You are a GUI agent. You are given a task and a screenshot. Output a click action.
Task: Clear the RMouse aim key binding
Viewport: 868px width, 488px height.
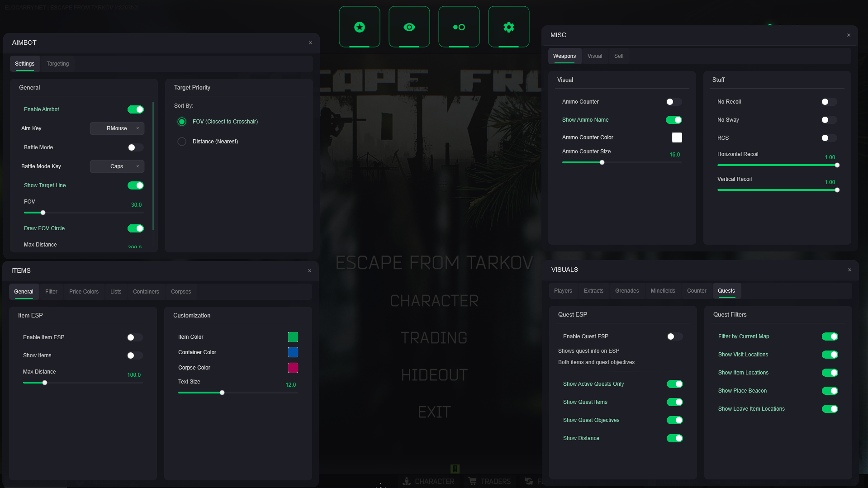(138, 128)
